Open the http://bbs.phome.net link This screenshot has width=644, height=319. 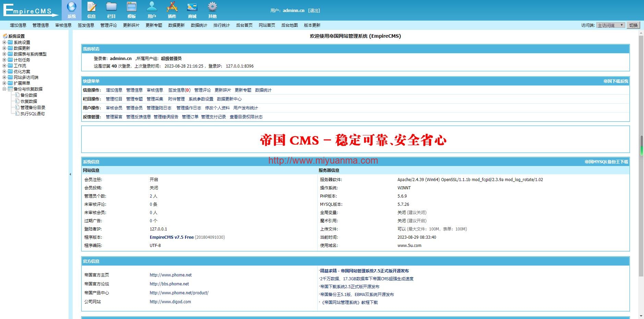[x=169, y=284]
